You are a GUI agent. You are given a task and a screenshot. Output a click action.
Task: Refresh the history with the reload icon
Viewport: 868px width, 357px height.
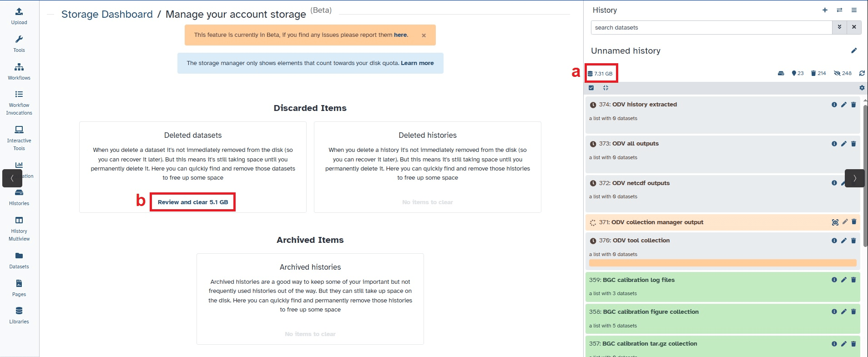tap(862, 73)
